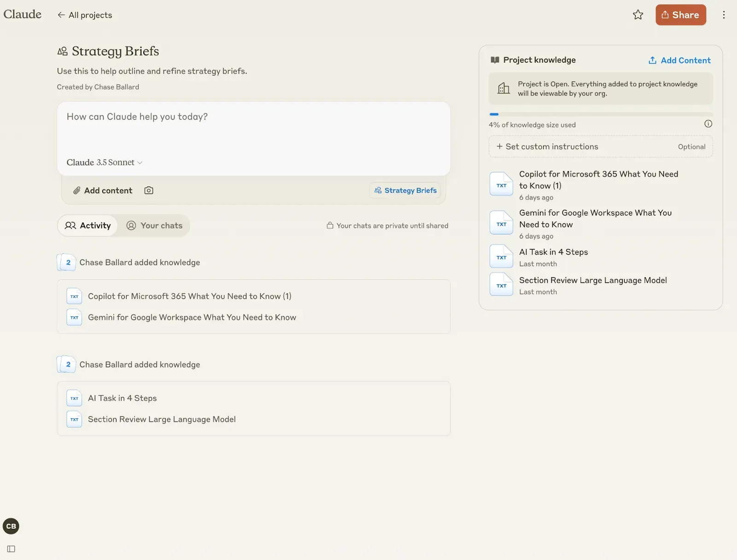Click TXT thumbnail for Gemini knowledge file

pos(501,223)
